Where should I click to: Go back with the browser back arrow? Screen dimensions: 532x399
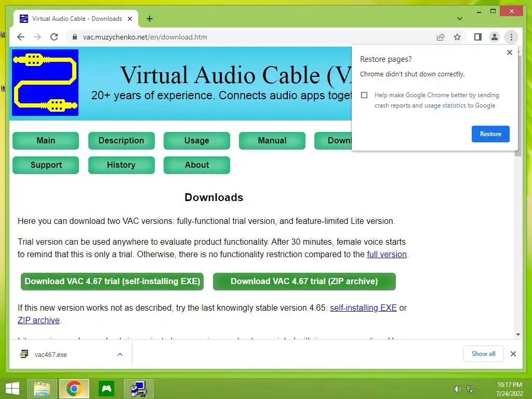[x=21, y=37]
